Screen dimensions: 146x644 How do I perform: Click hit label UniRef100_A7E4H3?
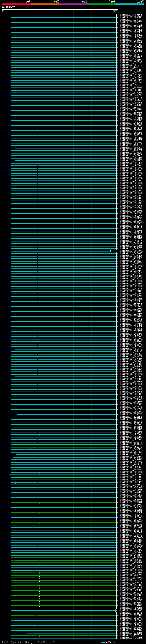coord(131,316)
